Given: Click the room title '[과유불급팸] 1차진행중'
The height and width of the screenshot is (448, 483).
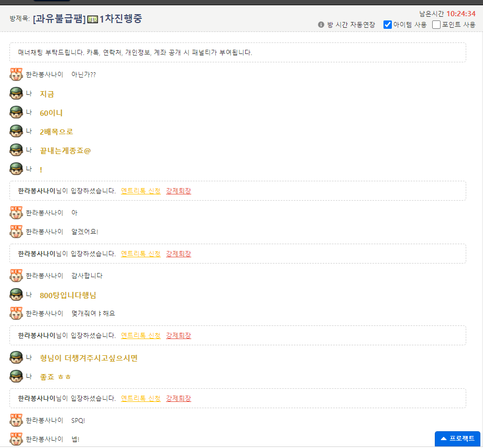Looking at the screenshot, I should tap(87, 19).
